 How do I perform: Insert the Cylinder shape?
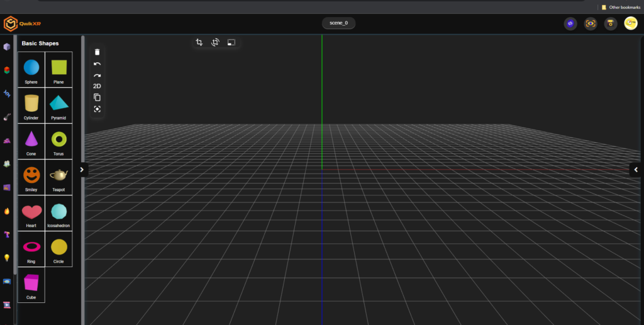(31, 106)
